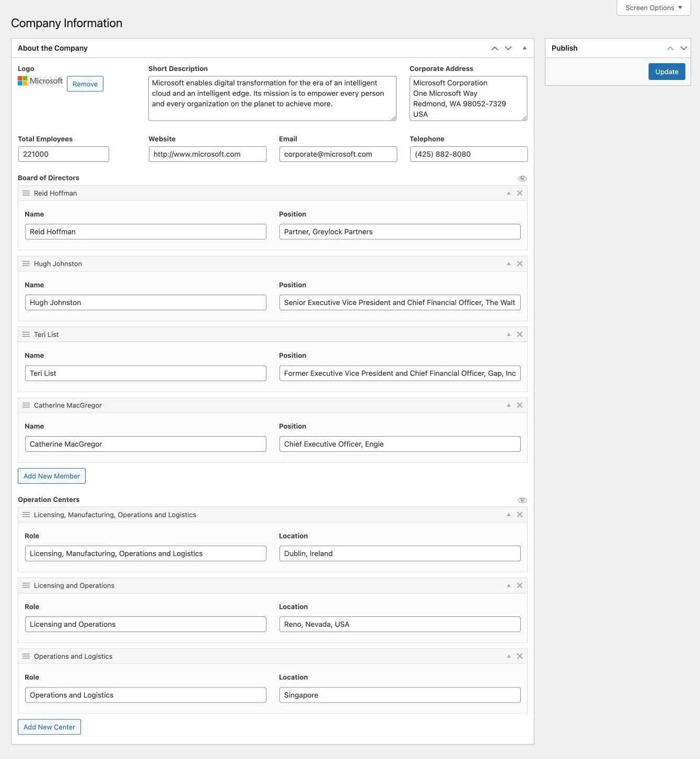
Task: Click the drag handle of Hugh Johnston row
Action: tap(26, 264)
